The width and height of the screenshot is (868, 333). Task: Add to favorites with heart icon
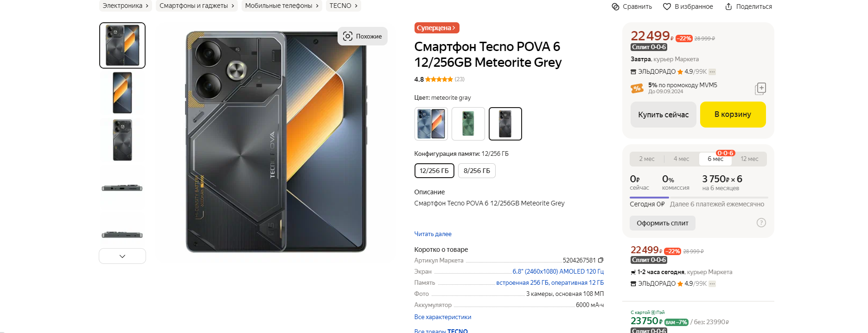[x=667, y=6]
